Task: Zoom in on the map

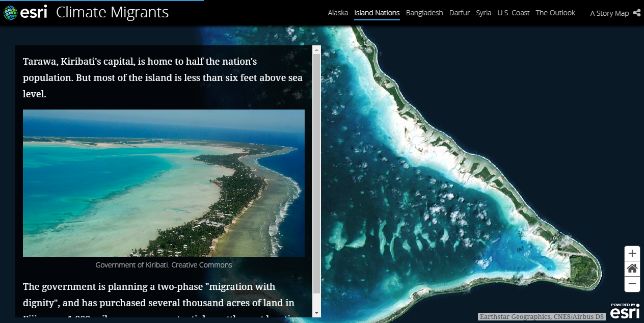Action: coord(632,253)
